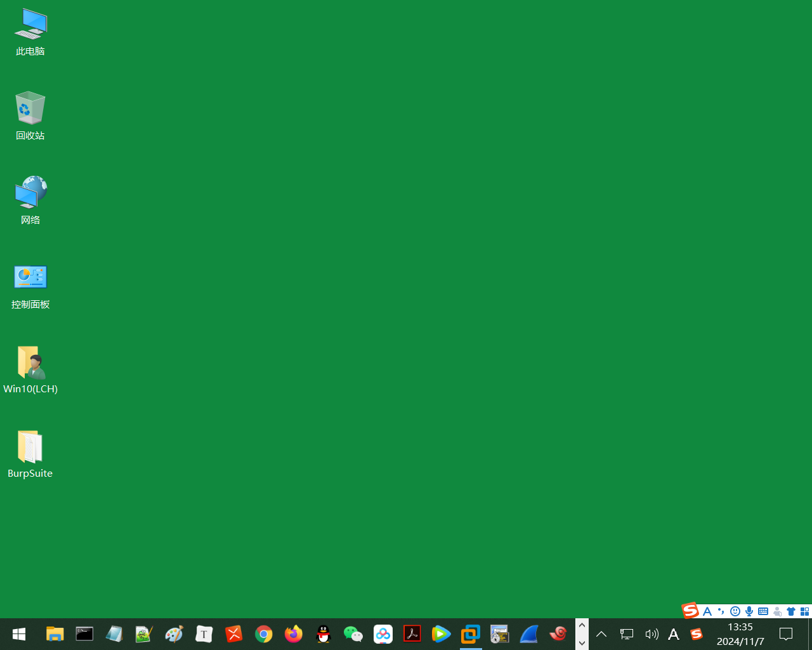812x650 pixels.
Task: Open the Paint palette taskbar icon
Action: [174, 634]
